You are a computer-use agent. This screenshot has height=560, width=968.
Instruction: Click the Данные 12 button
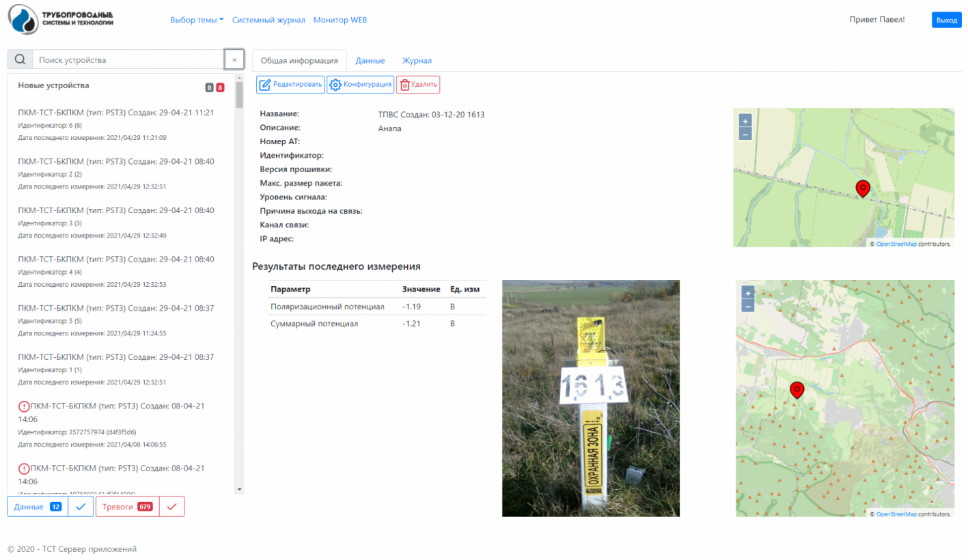coord(38,507)
